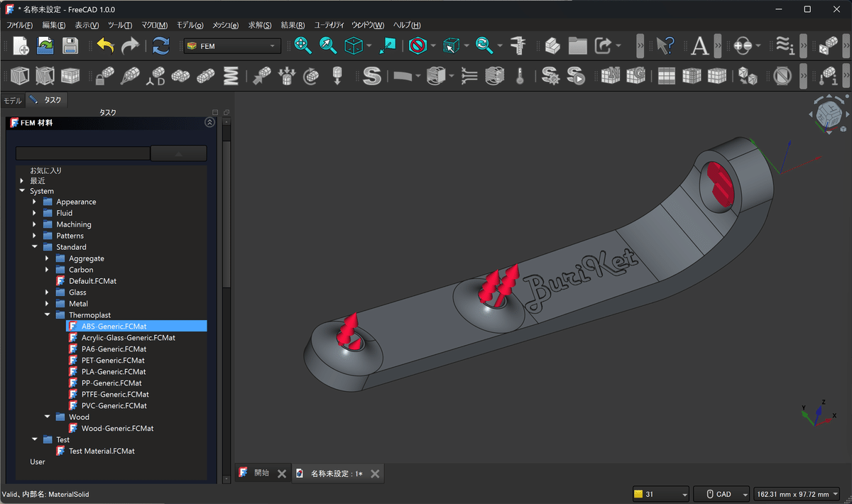Open the ヘルプ(H) menu
Viewport: 852px width, 504px height.
407,25
